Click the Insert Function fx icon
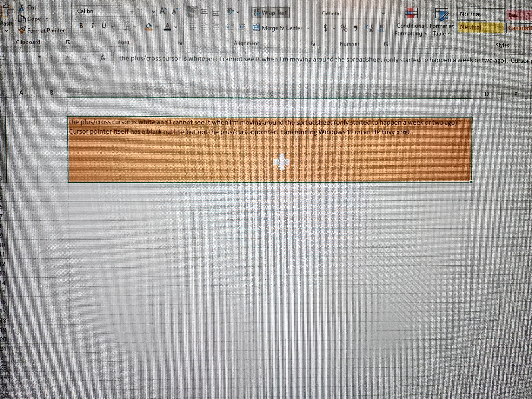532x399 pixels. pos(103,58)
